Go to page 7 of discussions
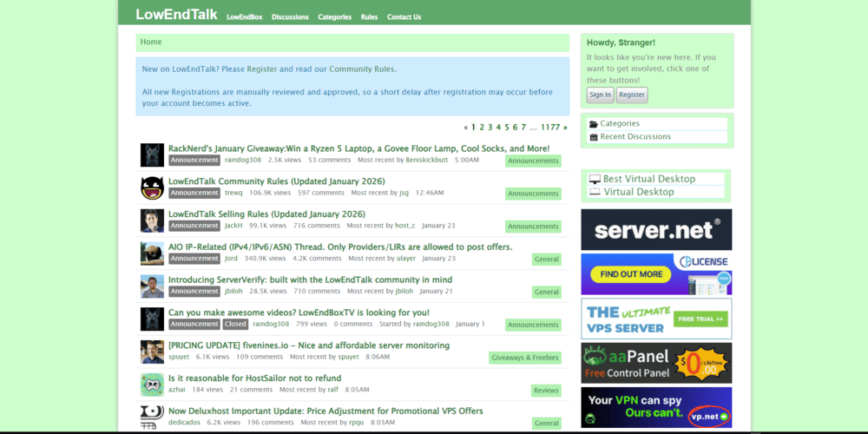The width and height of the screenshot is (868, 434). coord(523,128)
